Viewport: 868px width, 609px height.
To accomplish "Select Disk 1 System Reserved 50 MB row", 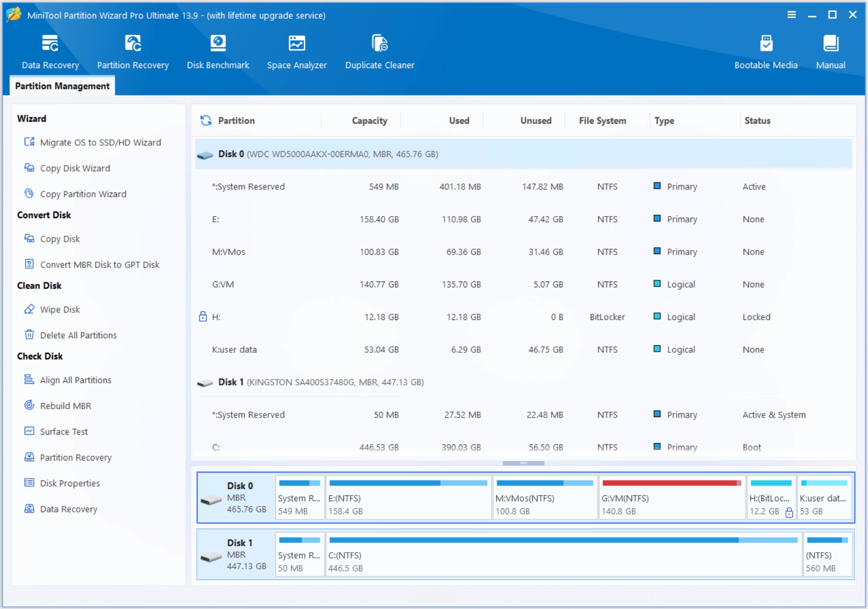I will 524,415.
